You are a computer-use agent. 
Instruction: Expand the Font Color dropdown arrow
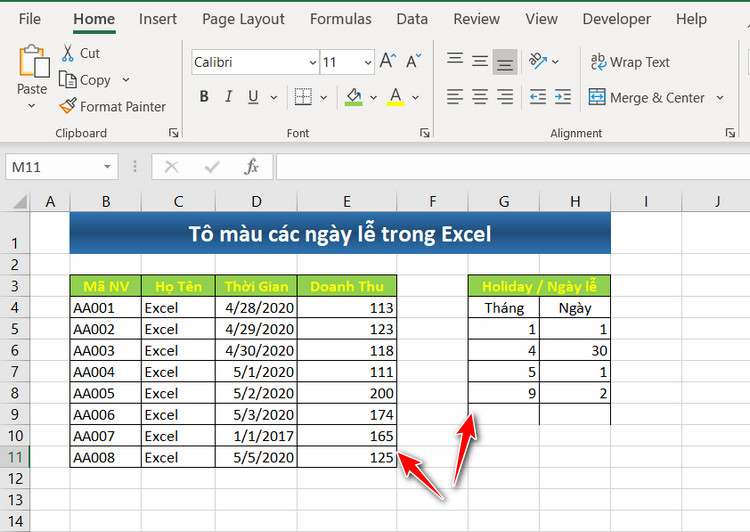tap(416, 97)
